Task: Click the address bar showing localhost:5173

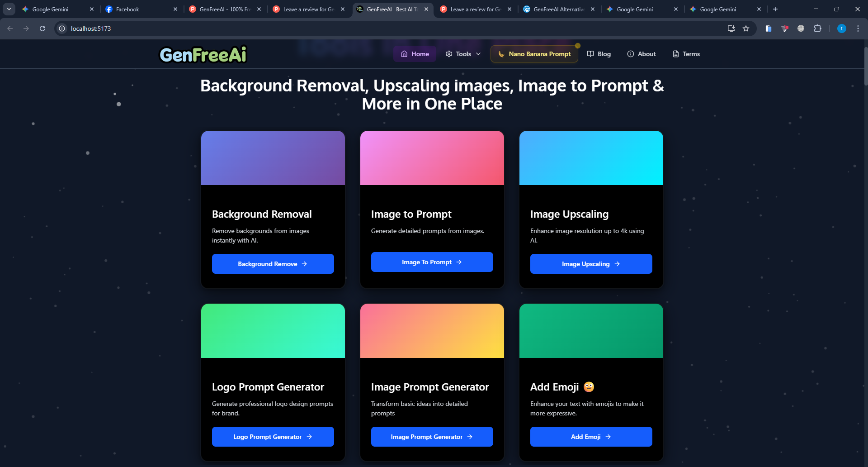Action: tap(90, 29)
